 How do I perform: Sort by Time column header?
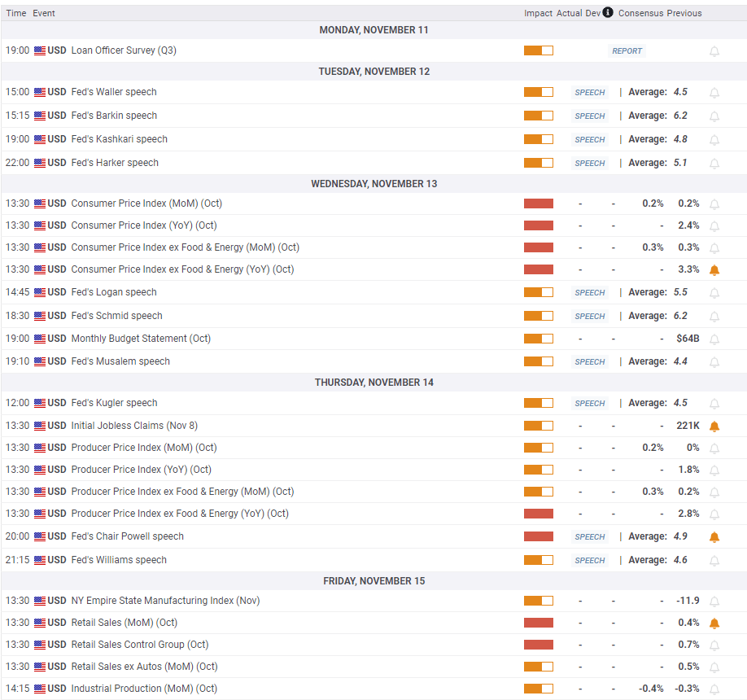tap(16, 13)
